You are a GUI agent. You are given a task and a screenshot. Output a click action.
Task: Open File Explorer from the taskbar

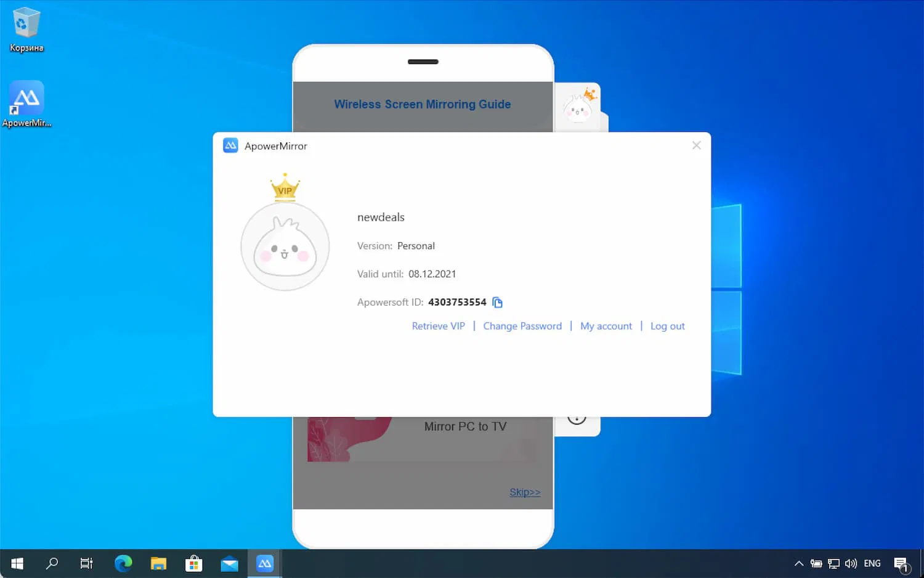tap(158, 563)
